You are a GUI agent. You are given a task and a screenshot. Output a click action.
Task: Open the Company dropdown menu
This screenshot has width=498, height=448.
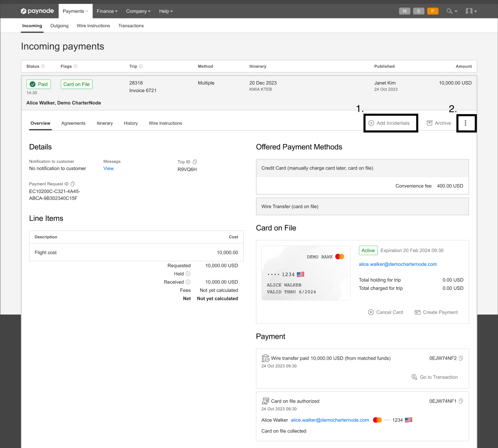138,11
